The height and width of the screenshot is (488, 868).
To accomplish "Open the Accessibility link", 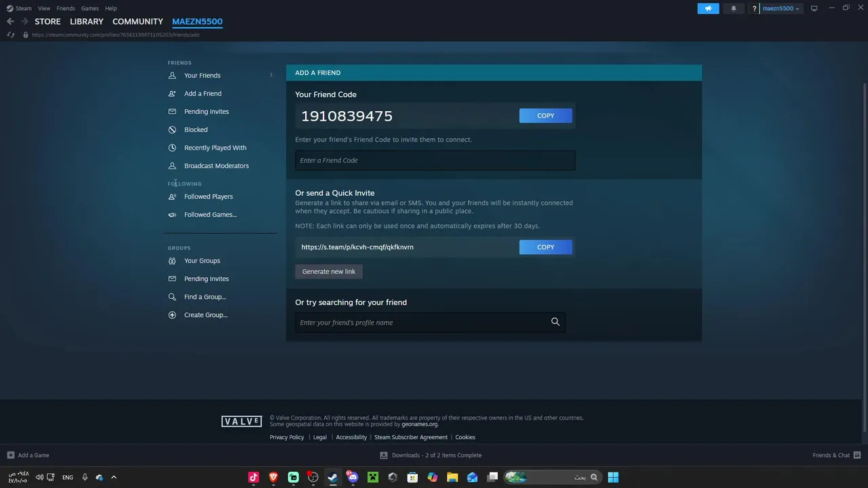I will coord(351,437).
